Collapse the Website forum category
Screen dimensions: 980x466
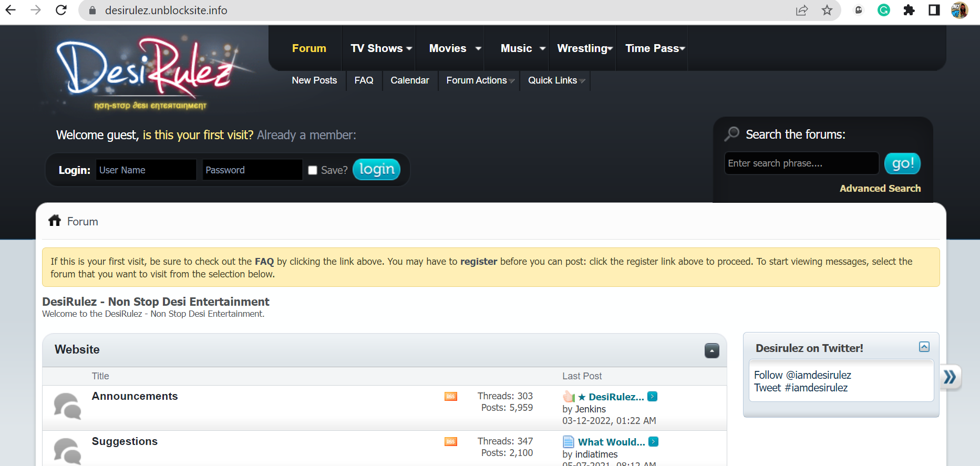click(711, 350)
